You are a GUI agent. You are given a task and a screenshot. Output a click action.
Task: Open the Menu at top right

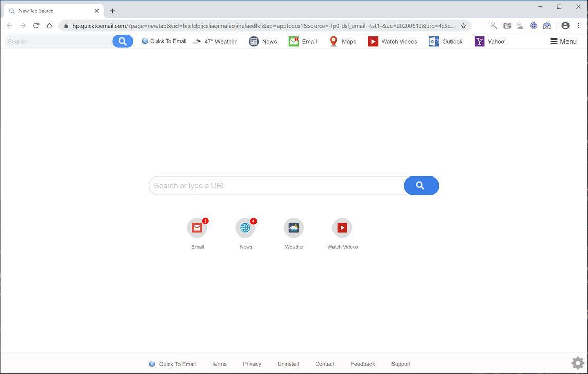[562, 41]
